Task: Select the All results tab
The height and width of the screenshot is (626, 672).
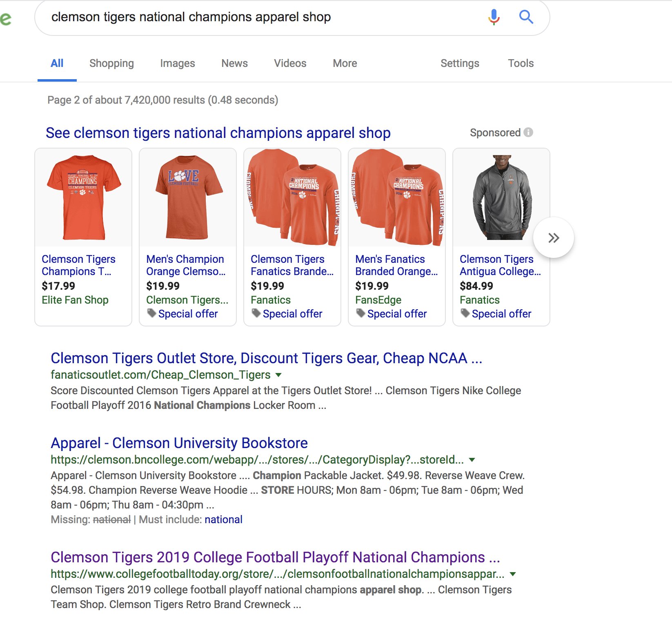Action: point(57,63)
